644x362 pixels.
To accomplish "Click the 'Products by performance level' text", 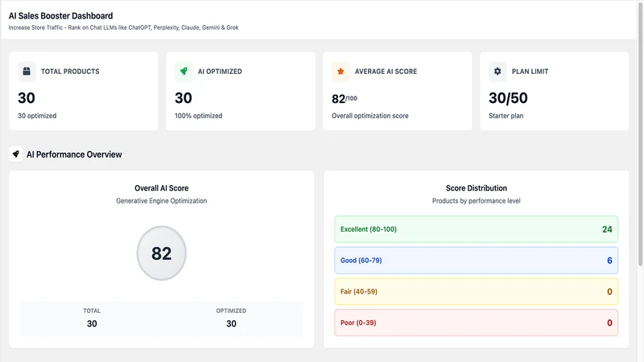I will pyautogui.click(x=477, y=200).
